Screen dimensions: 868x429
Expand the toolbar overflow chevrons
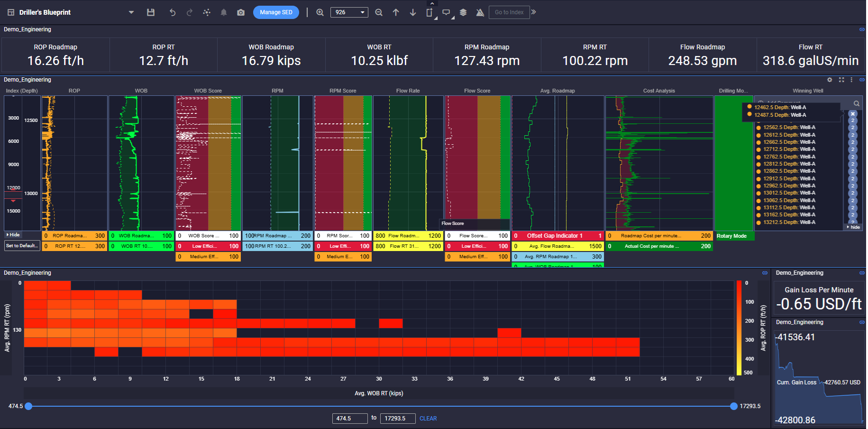pos(534,12)
